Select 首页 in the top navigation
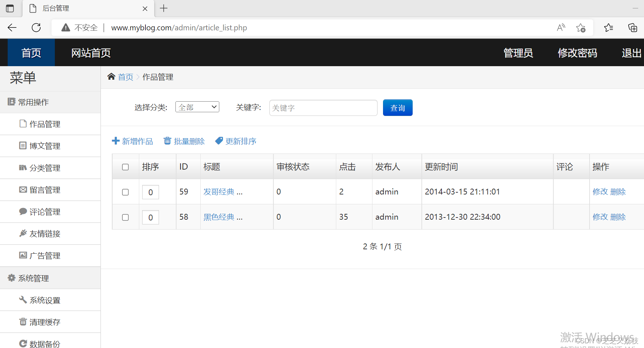 pos(31,53)
